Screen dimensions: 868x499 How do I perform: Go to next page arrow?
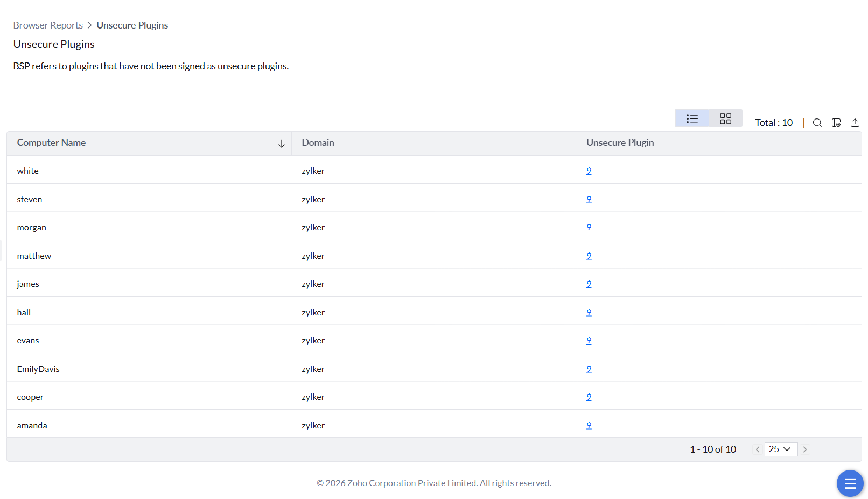coord(805,449)
